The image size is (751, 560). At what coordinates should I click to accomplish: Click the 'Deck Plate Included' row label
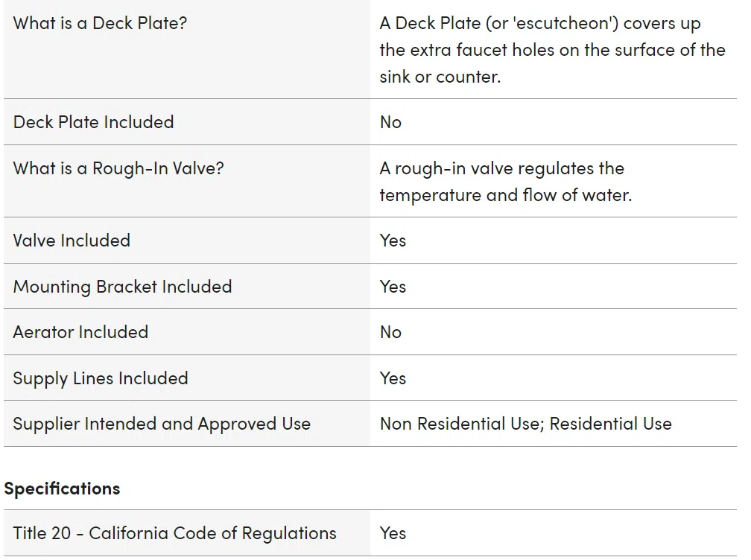coord(93,122)
